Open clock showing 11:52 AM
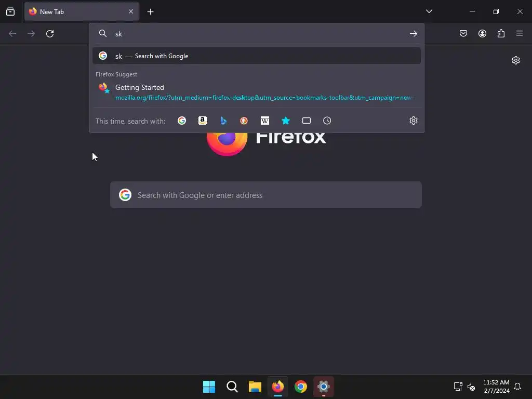The image size is (532, 399). 496,387
